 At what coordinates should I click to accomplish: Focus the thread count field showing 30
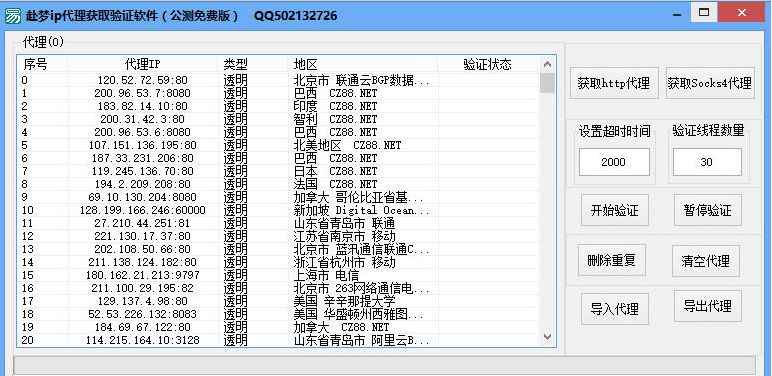[x=707, y=162]
